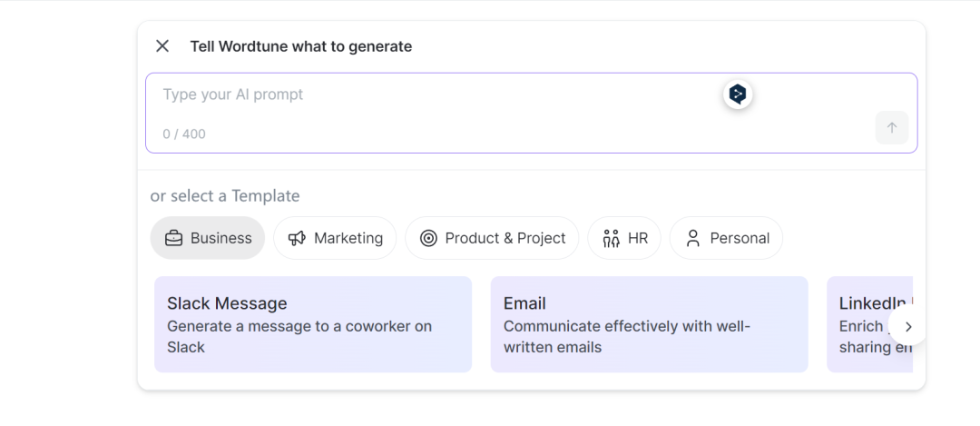The image size is (980, 426).
Task: Submit the prompt with the up-arrow button
Action: pos(892,127)
